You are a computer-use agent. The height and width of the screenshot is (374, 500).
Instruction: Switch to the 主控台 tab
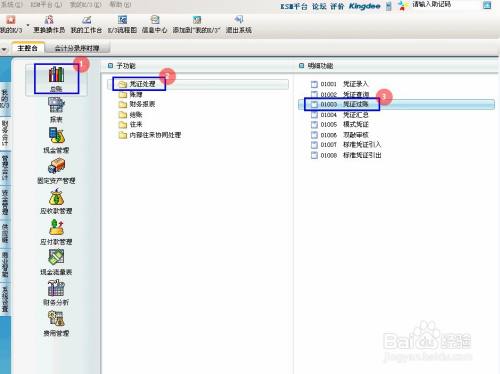pos(27,48)
